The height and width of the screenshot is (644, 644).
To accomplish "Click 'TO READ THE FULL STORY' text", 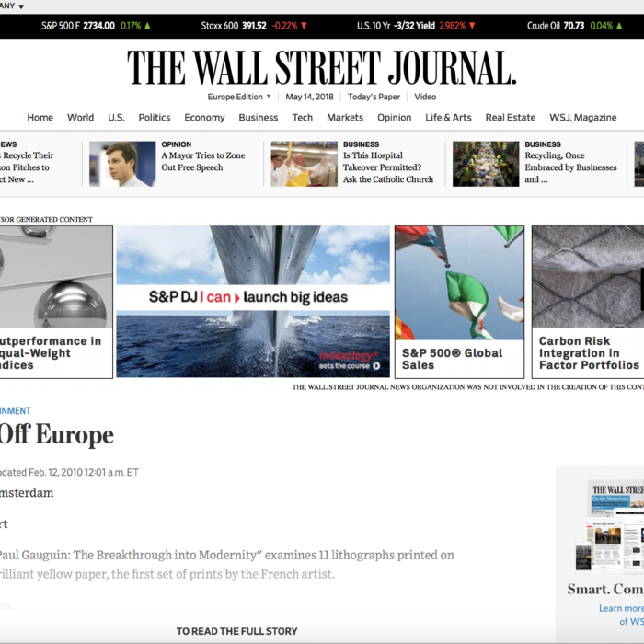I will (237, 631).
